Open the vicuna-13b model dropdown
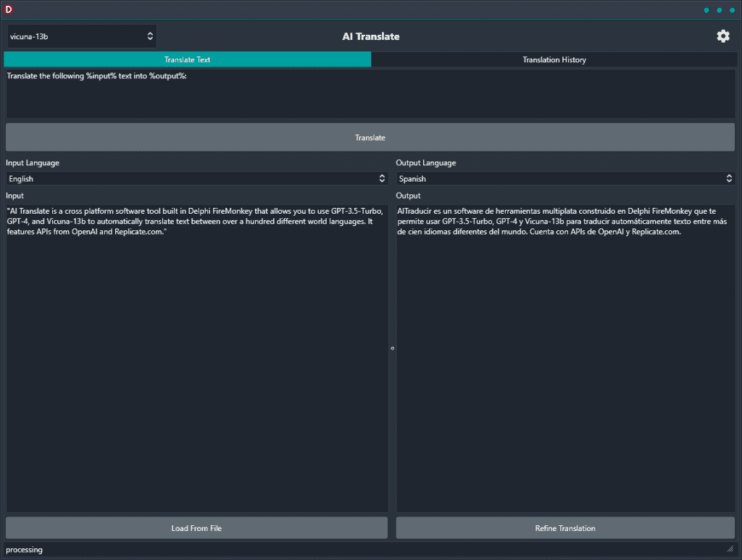742x560 pixels. click(82, 36)
